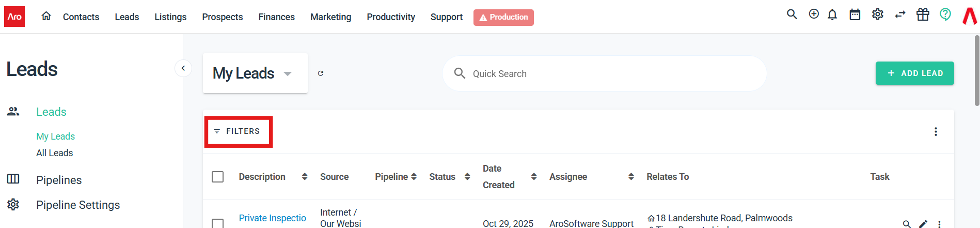
Task: Open the Filters button
Action: [238, 131]
